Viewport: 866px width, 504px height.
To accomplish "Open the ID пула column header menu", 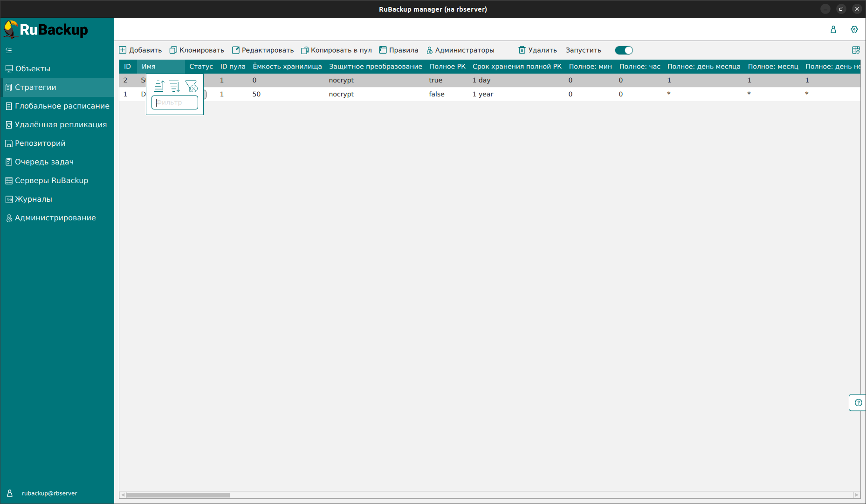I will [233, 67].
